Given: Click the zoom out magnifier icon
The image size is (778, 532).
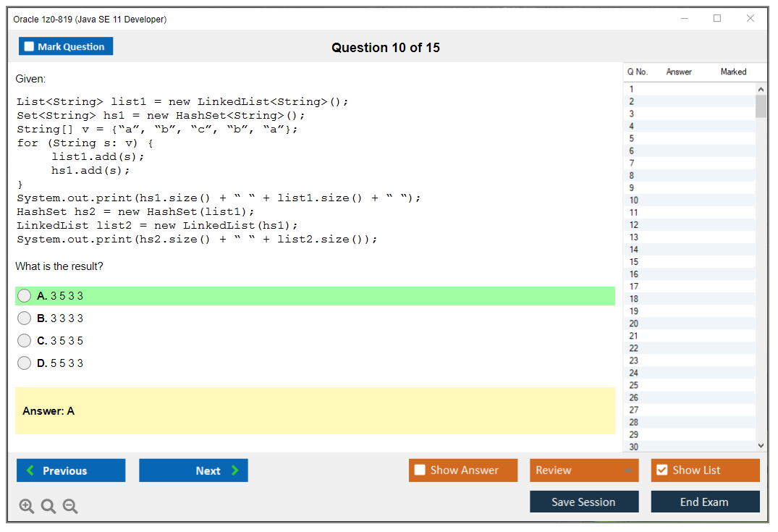Looking at the screenshot, I should click(70, 507).
